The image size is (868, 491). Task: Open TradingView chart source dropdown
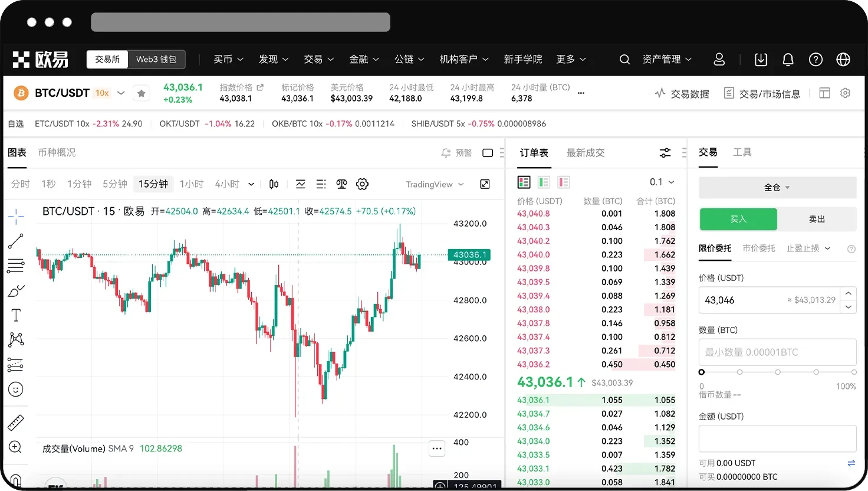coord(435,184)
